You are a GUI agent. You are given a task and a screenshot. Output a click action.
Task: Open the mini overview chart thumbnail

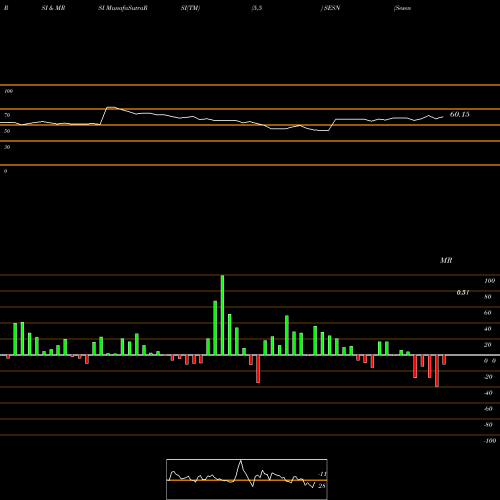pos(247,479)
